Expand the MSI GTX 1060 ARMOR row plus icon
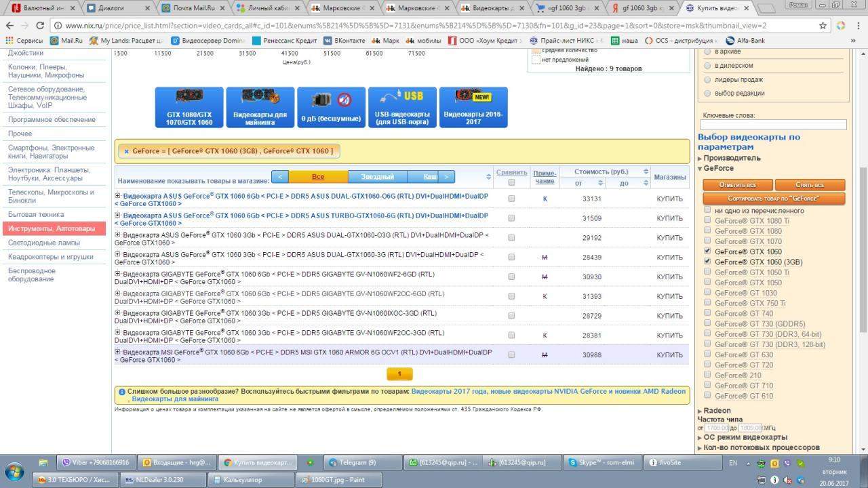This screenshot has width=868, height=488. [117, 352]
